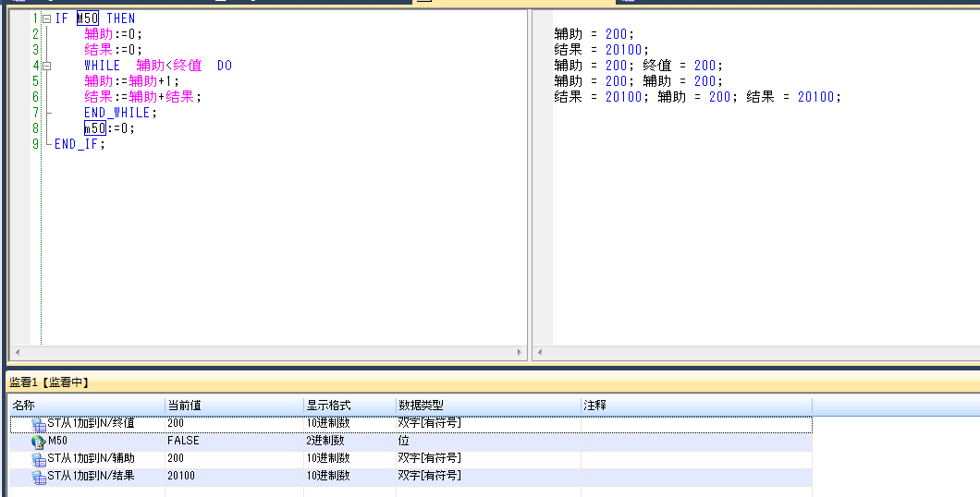Image resolution: width=980 pixels, height=497 pixels.
Task: Click the M50 device icon in watch list
Action: click(39, 442)
